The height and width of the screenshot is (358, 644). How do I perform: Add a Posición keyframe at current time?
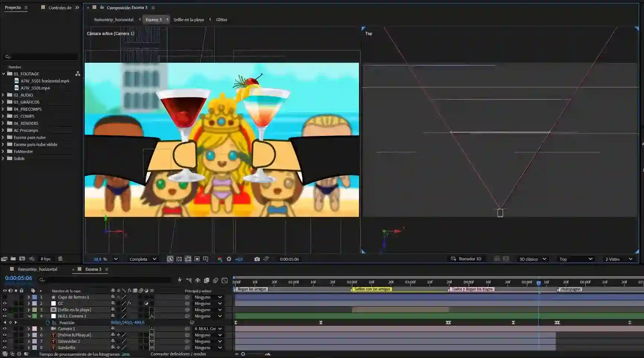pyautogui.click(x=10, y=323)
